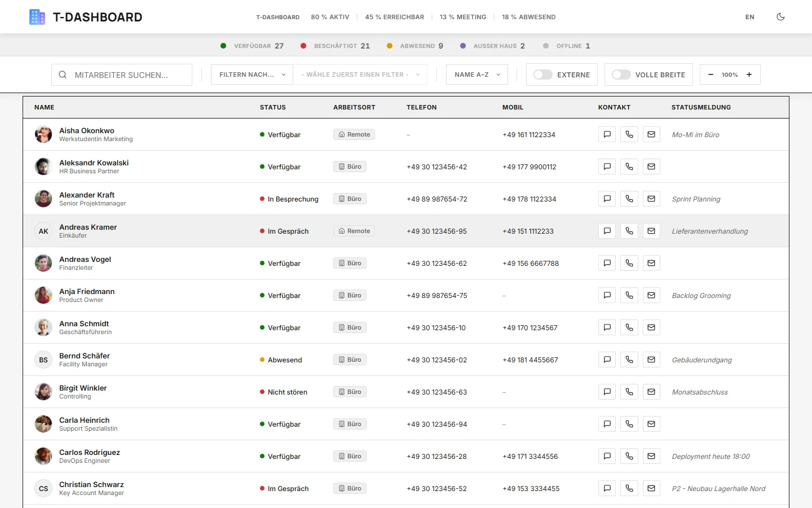Viewport: 812px width, 508px height.
Task: Enable the Externe toggle
Action: coord(543,75)
